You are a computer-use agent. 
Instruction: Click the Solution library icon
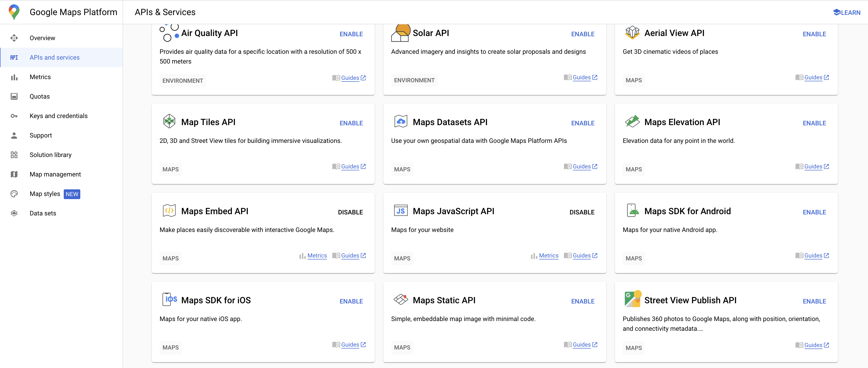click(x=14, y=155)
